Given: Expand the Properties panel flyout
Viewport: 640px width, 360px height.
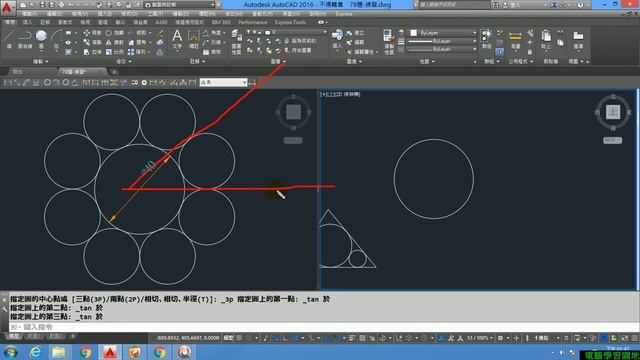Looking at the screenshot, I should 427,61.
